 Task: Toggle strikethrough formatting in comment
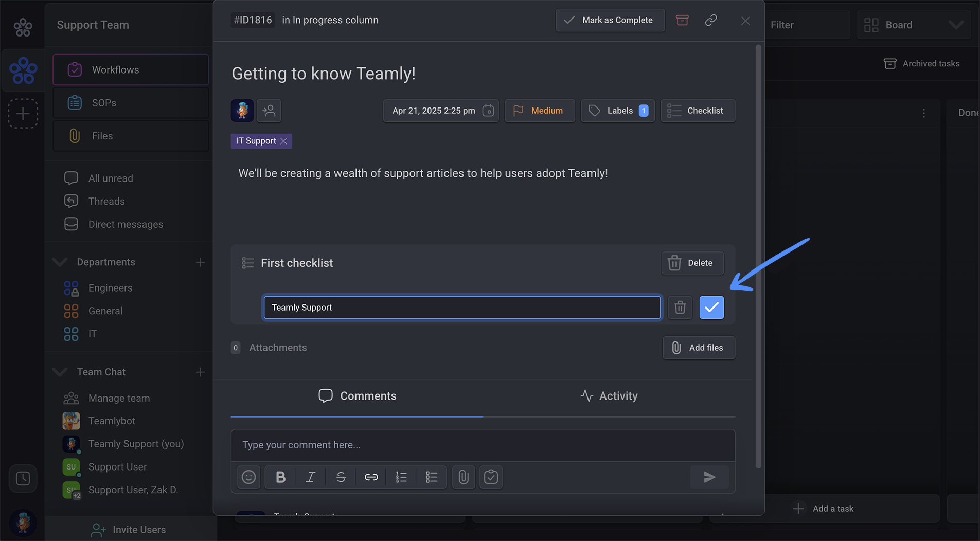click(x=341, y=477)
